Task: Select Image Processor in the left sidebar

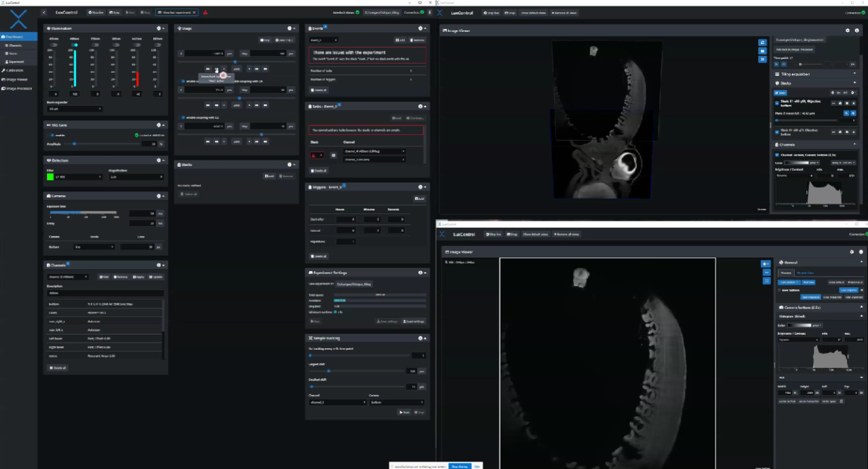Action: 19,88
